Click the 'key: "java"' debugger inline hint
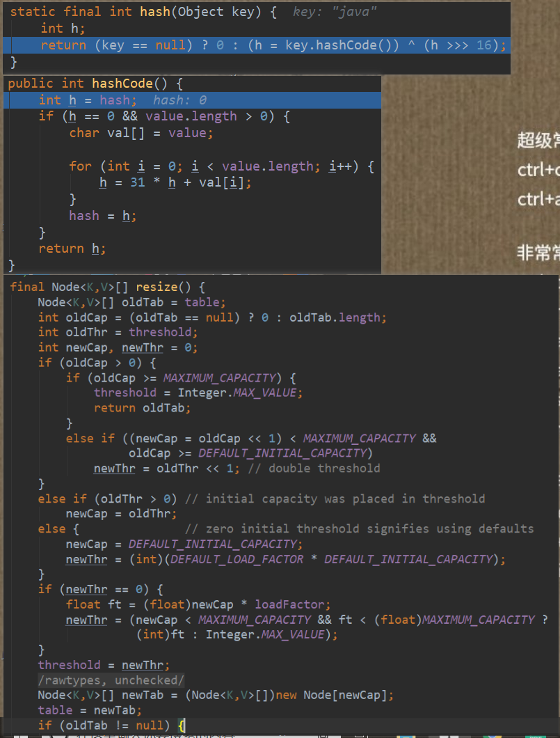 (x=335, y=12)
